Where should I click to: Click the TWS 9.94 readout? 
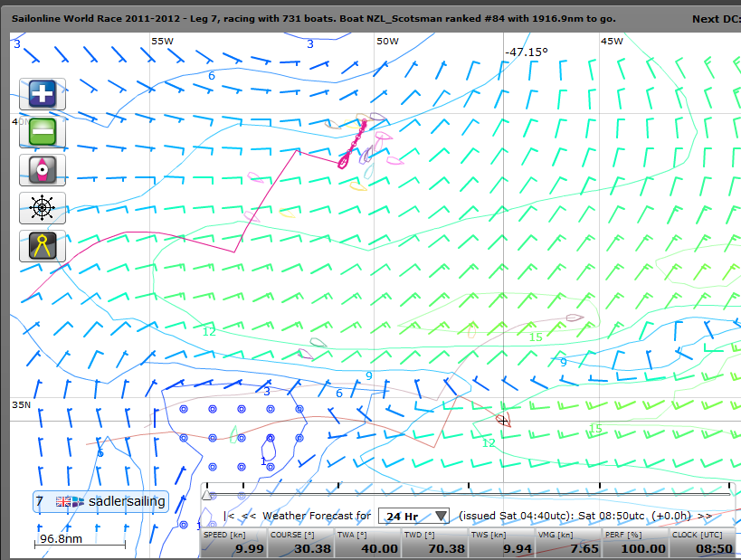click(x=501, y=543)
